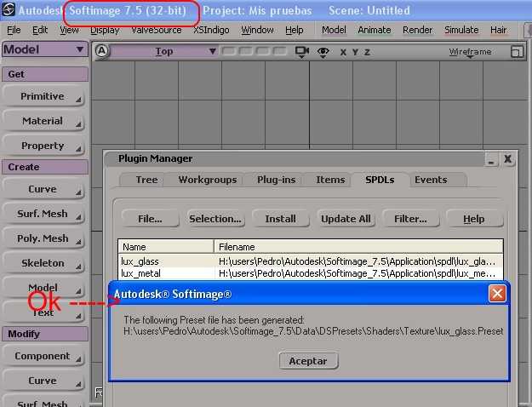Select the SPDLs tab
This screenshot has width=532, height=407.
point(380,180)
